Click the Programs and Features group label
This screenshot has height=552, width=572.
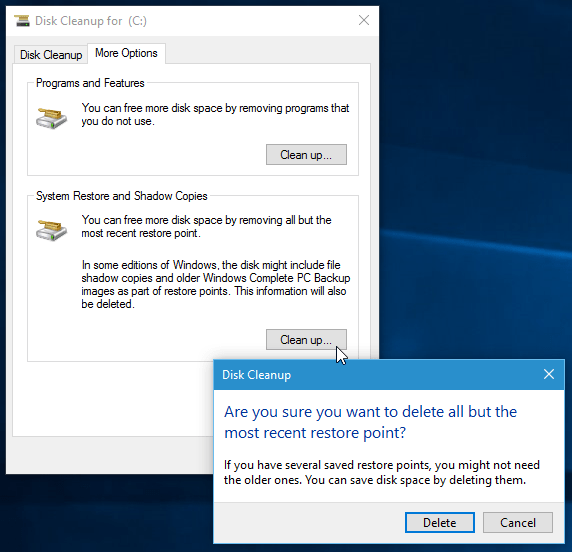coord(90,83)
